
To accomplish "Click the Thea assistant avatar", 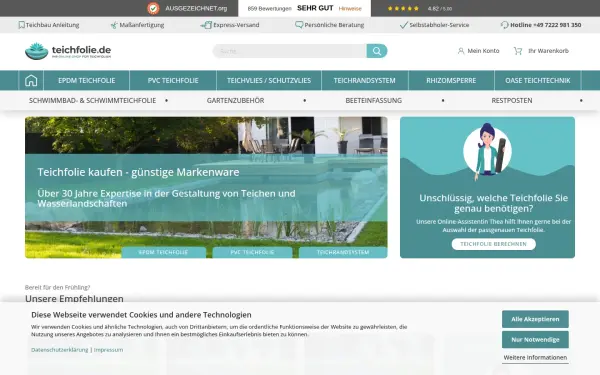I will click(487, 151).
